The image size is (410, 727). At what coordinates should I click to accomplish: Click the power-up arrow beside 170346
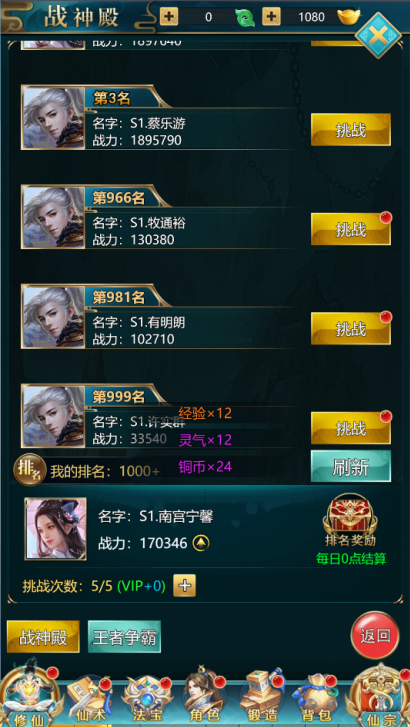(x=201, y=543)
